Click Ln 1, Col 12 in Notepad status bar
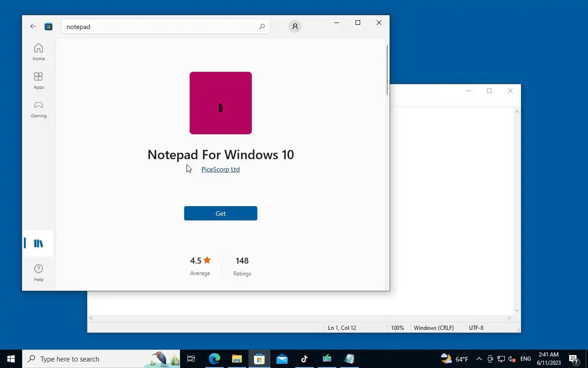This screenshot has height=368, width=588. tap(342, 328)
